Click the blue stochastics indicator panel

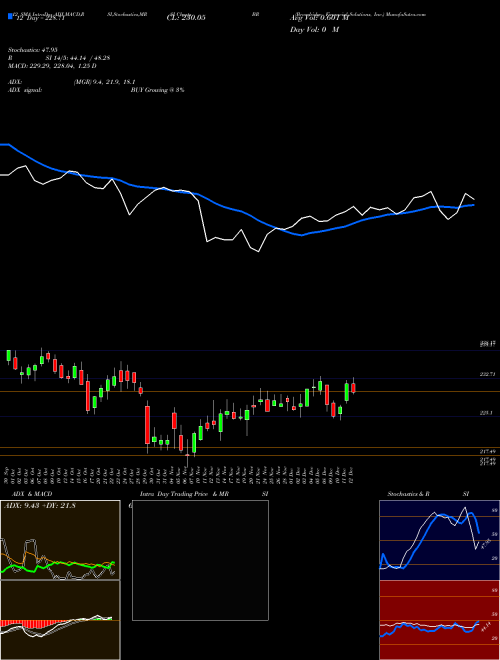click(x=439, y=540)
